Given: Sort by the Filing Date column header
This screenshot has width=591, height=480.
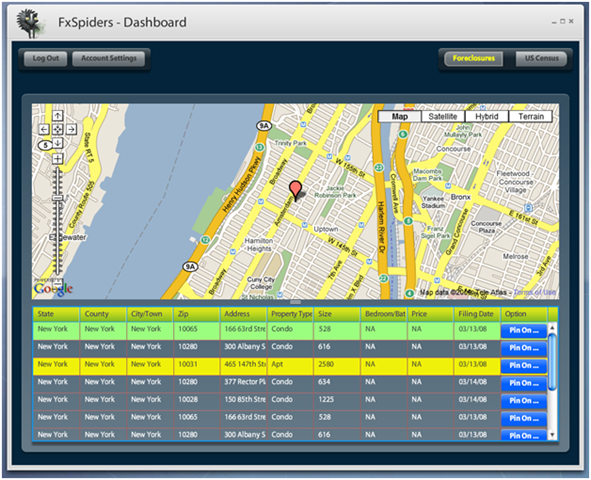Looking at the screenshot, I should click(477, 314).
